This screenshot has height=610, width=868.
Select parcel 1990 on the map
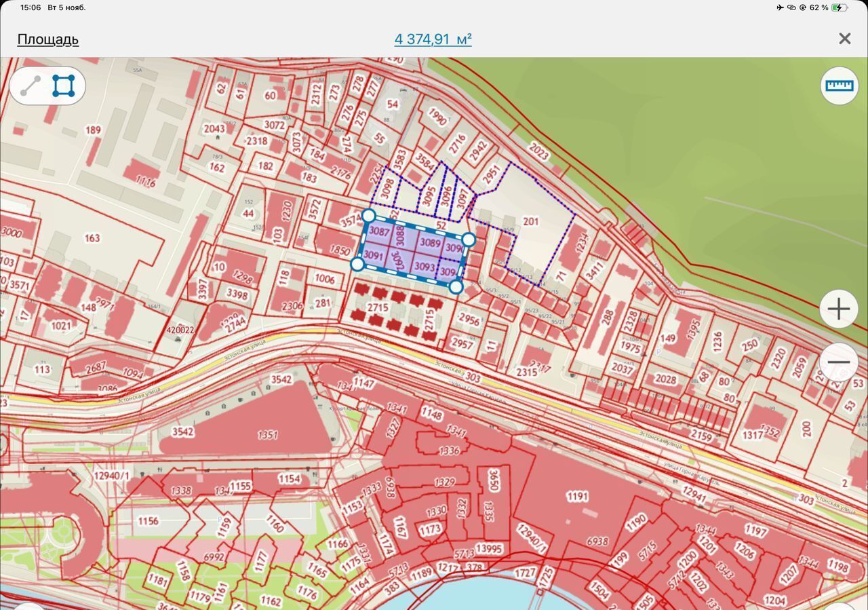point(437,117)
